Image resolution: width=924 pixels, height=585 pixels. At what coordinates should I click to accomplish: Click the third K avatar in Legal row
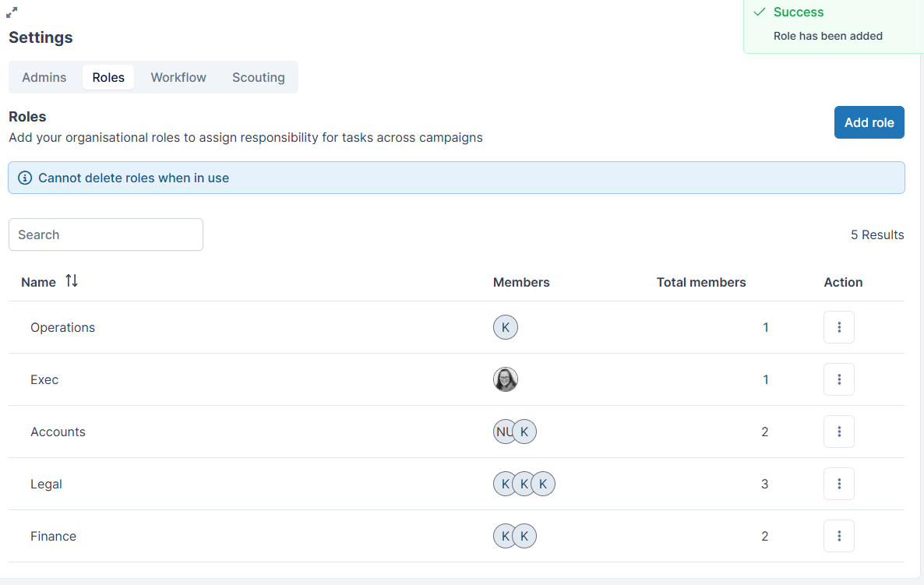click(543, 484)
